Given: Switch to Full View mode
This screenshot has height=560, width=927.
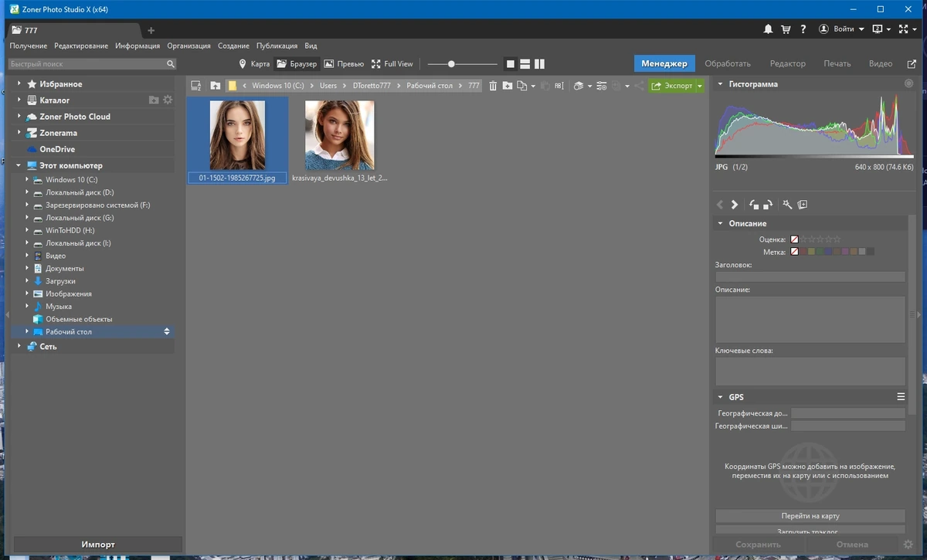Looking at the screenshot, I should pos(392,64).
